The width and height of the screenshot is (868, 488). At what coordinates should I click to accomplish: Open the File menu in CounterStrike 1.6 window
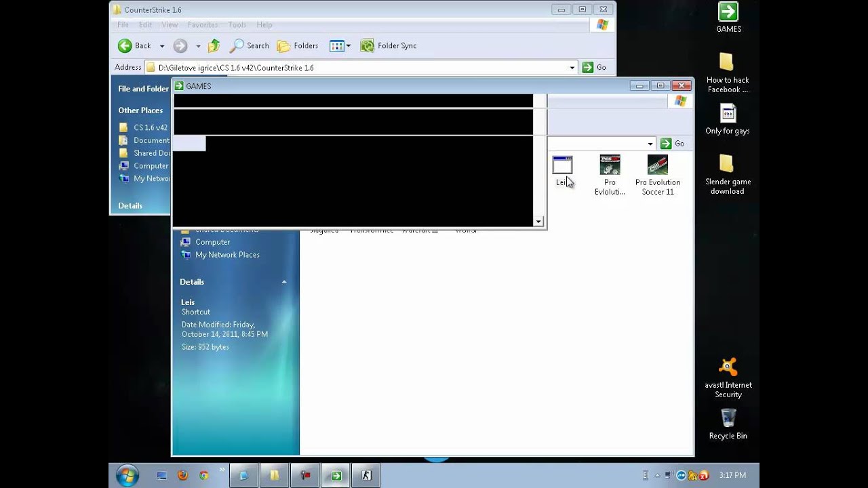(x=123, y=25)
